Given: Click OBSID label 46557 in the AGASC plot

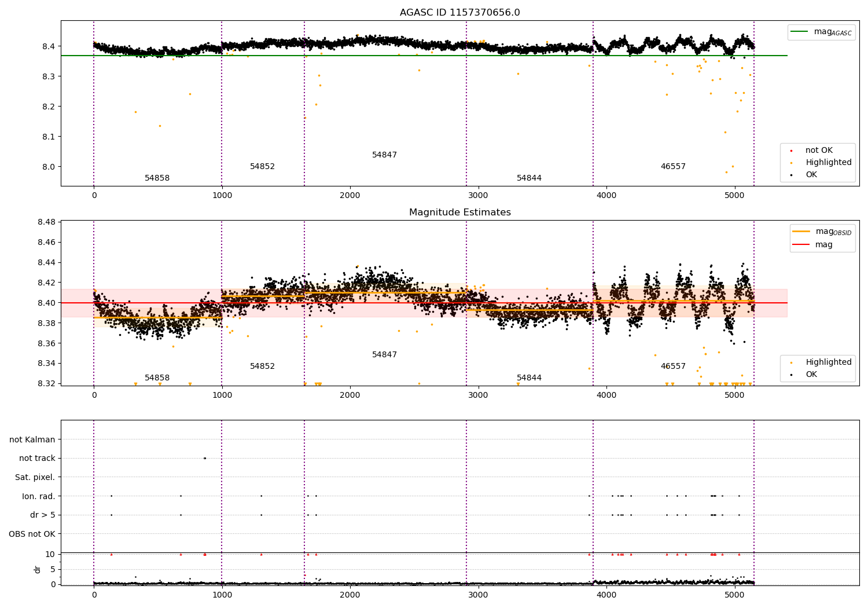Looking at the screenshot, I should point(673,167).
